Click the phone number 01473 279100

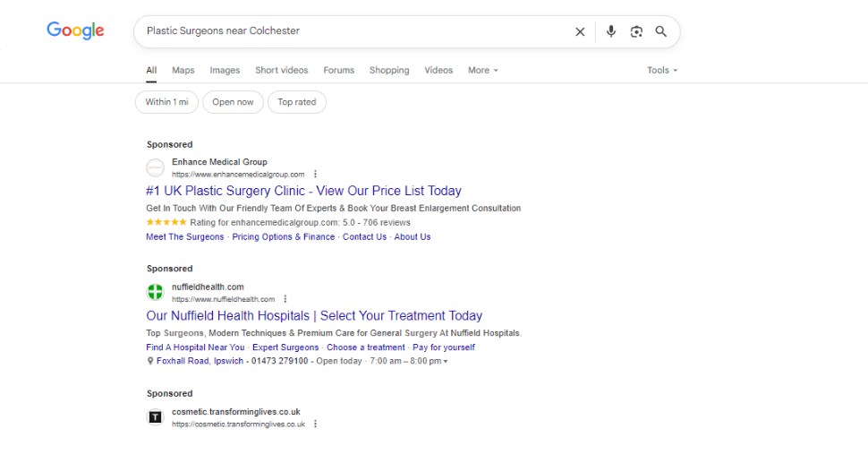(279, 361)
